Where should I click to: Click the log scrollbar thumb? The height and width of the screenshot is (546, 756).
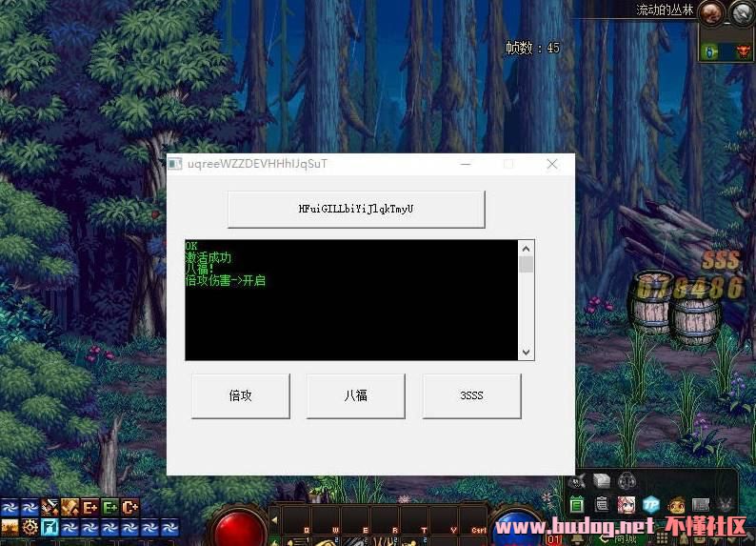[526, 264]
